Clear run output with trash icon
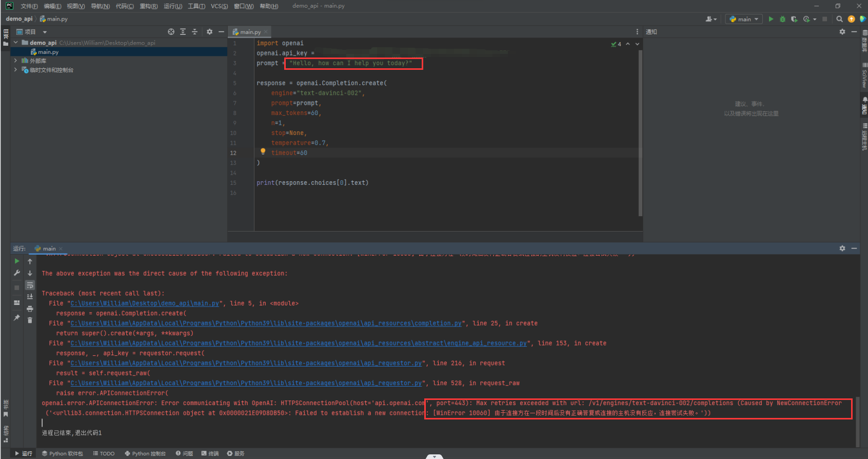Viewport: 868px width, 459px height. (30, 320)
